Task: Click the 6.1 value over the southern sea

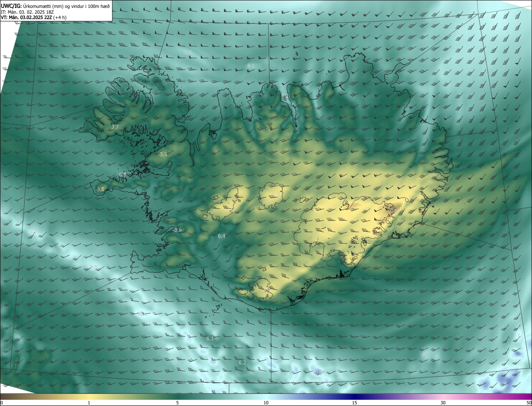Action: coord(210,339)
